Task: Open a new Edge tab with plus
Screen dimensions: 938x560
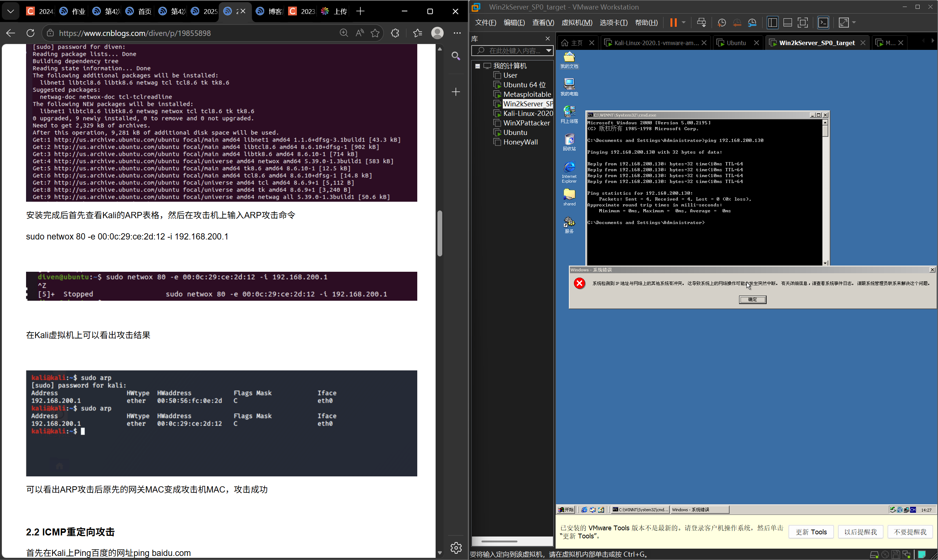Action: (360, 11)
